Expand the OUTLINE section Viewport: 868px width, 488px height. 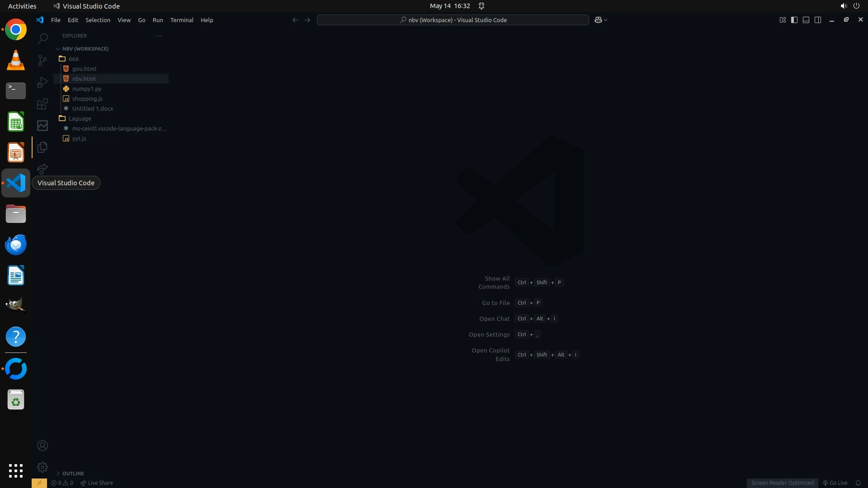tap(73, 473)
